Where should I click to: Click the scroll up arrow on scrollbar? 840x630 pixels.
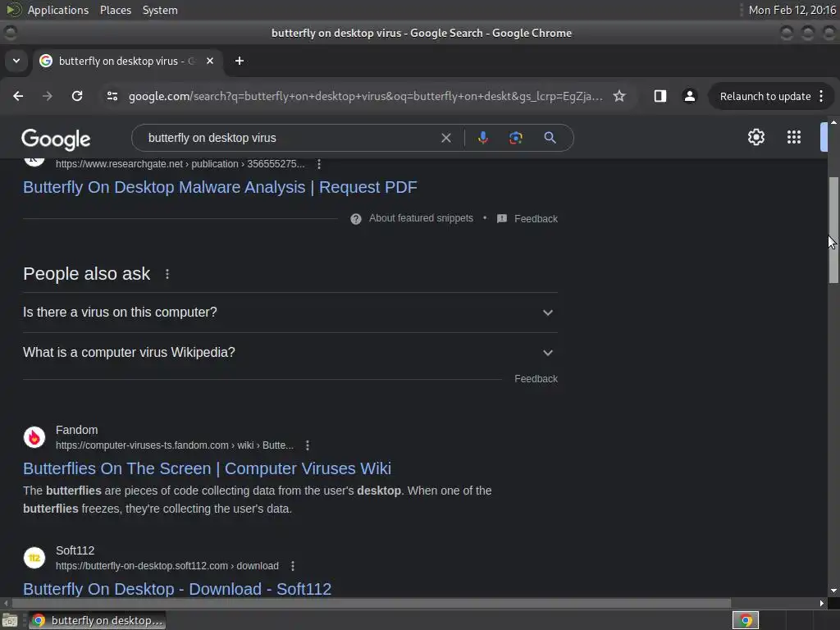pos(833,122)
